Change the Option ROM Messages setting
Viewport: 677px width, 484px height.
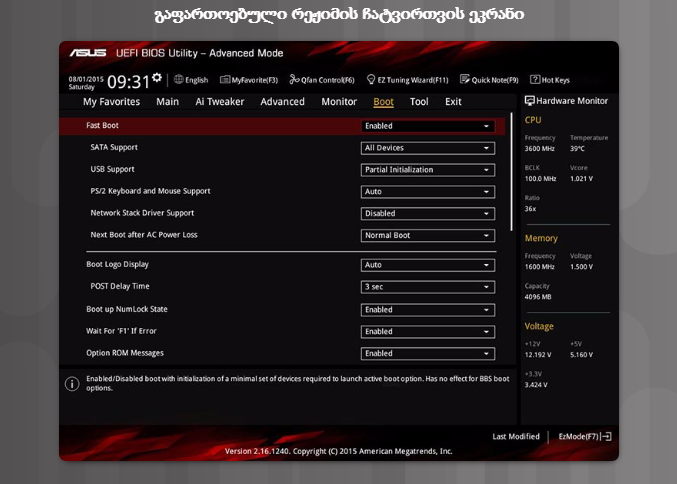pyautogui.click(x=427, y=354)
